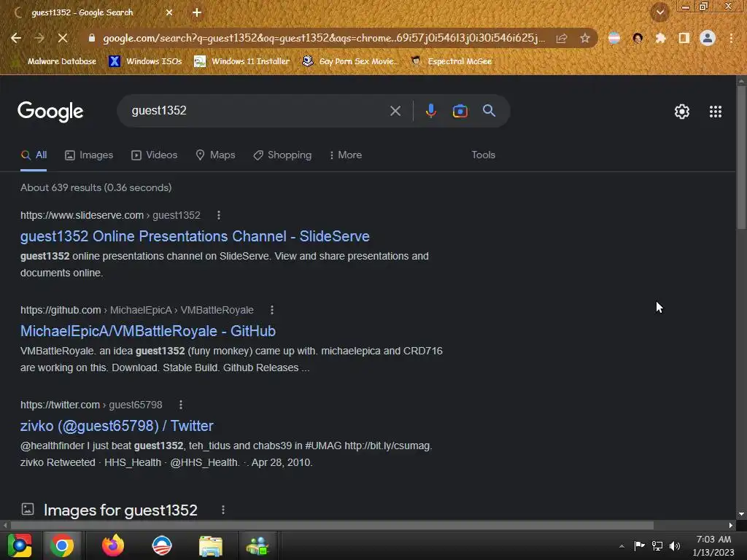747x560 pixels.
Task: Open zivko (@guest65798) Twitter result
Action: [117, 426]
